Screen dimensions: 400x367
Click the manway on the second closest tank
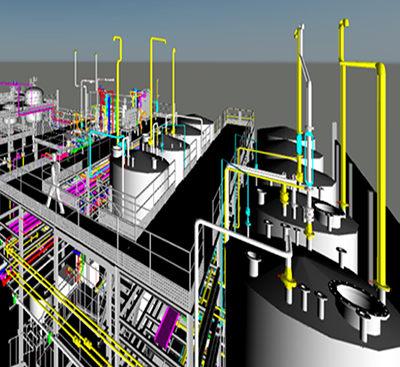tap(328, 213)
